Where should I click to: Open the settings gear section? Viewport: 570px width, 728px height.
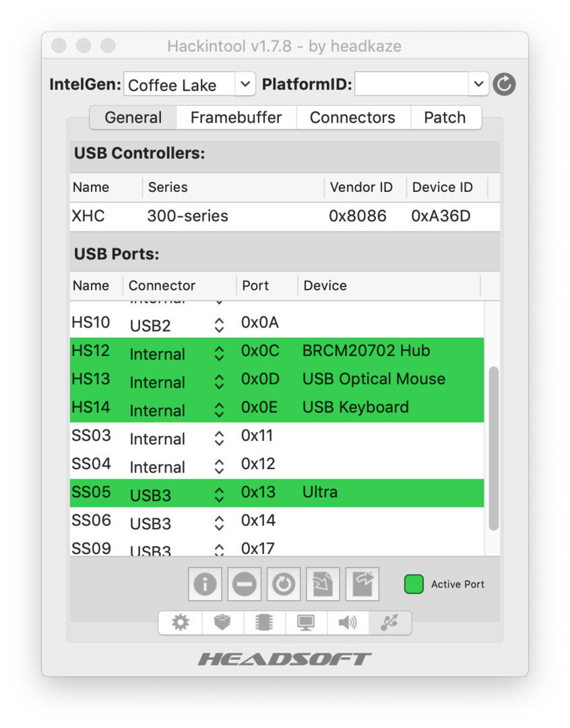click(x=180, y=622)
